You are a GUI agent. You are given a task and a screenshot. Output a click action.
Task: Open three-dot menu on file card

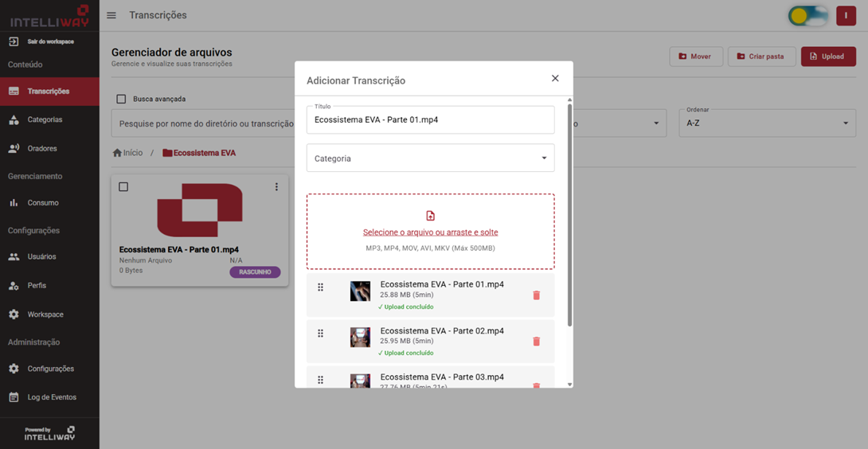click(276, 187)
